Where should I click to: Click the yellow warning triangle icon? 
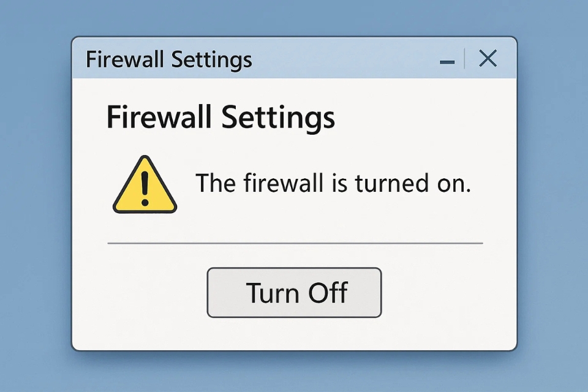click(145, 185)
